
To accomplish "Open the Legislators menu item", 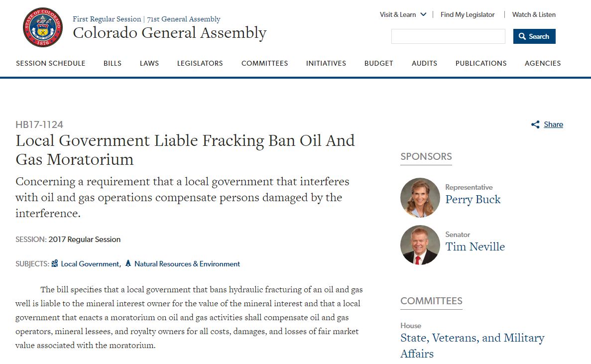I will tap(200, 63).
